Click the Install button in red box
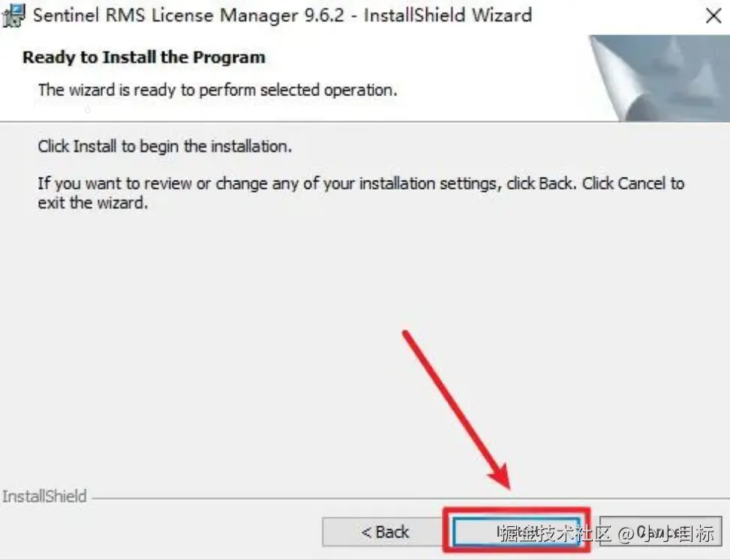Image resolution: width=730 pixels, height=560 pixels. click(x=517, y=532)
